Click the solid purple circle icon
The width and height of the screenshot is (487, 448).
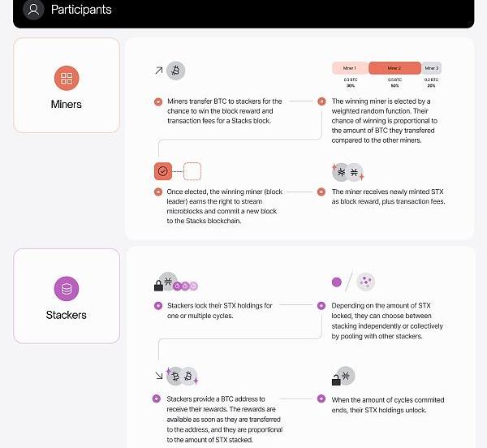coord(337,282)
